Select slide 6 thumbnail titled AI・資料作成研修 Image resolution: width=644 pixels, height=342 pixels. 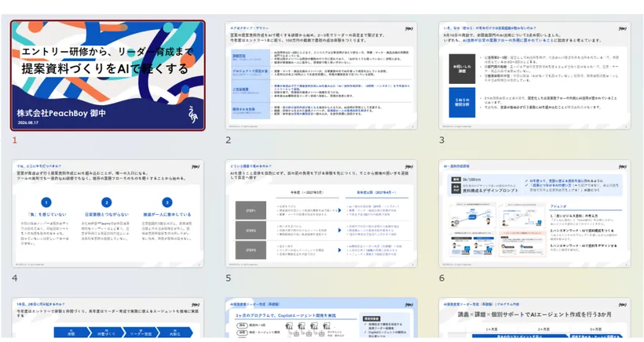[534, 213]
